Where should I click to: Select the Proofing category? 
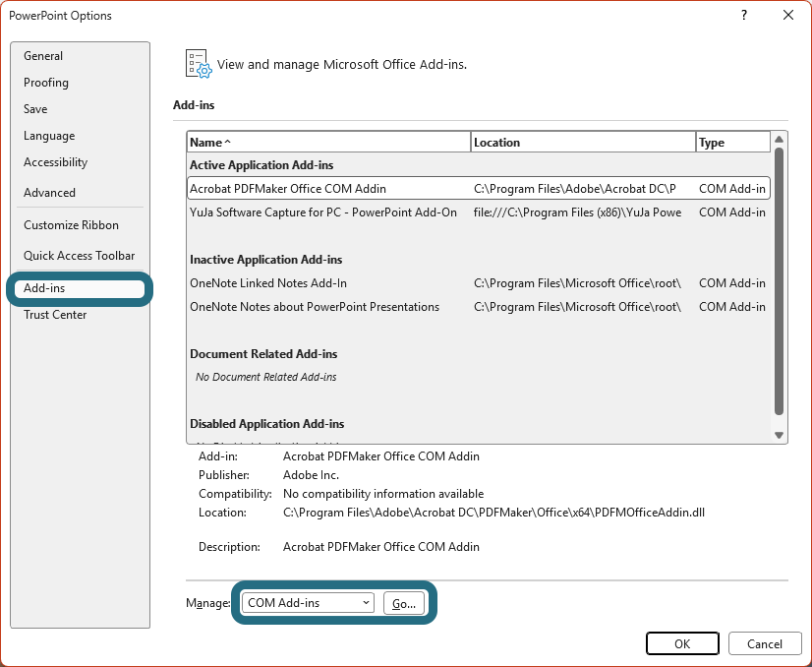click(x=46, y=83)
